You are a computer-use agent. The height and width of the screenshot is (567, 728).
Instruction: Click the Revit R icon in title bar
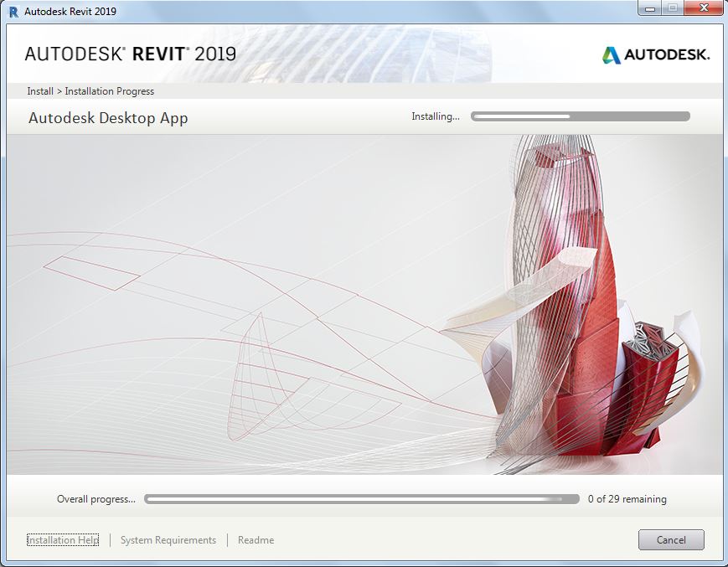pos(12,11)
